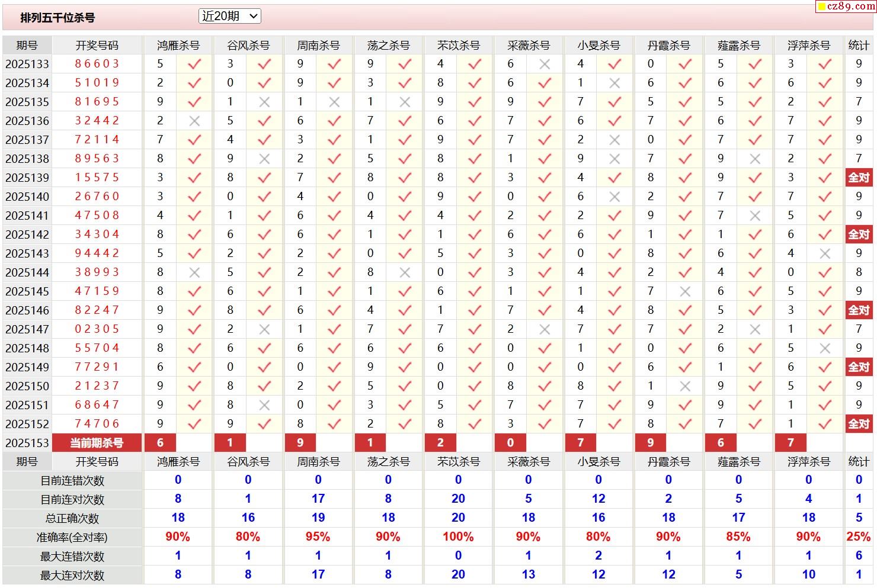Click the 全对 badge in row 2025149

point(859,367)
